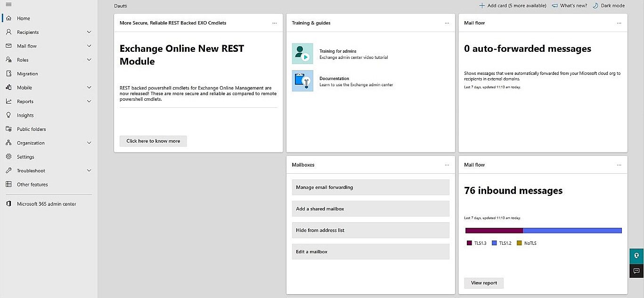
Task: Click the moon icon for Dark mode
Action: 595,6
